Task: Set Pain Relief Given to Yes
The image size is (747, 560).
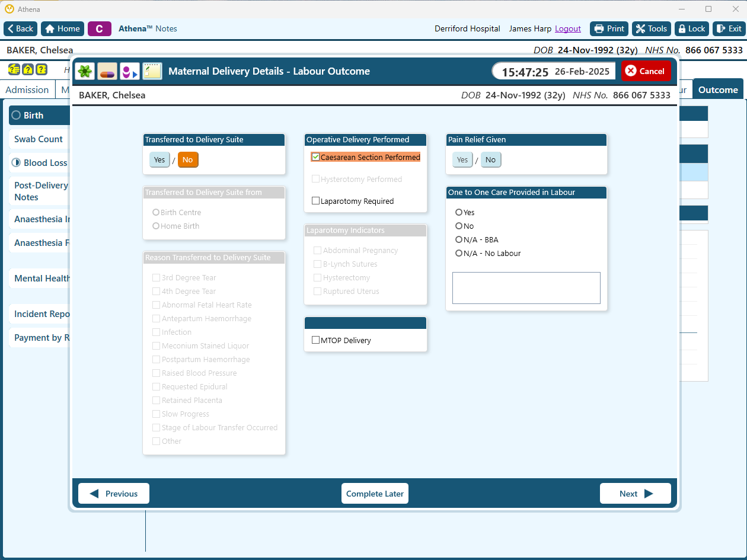Action: click(462, 160)
